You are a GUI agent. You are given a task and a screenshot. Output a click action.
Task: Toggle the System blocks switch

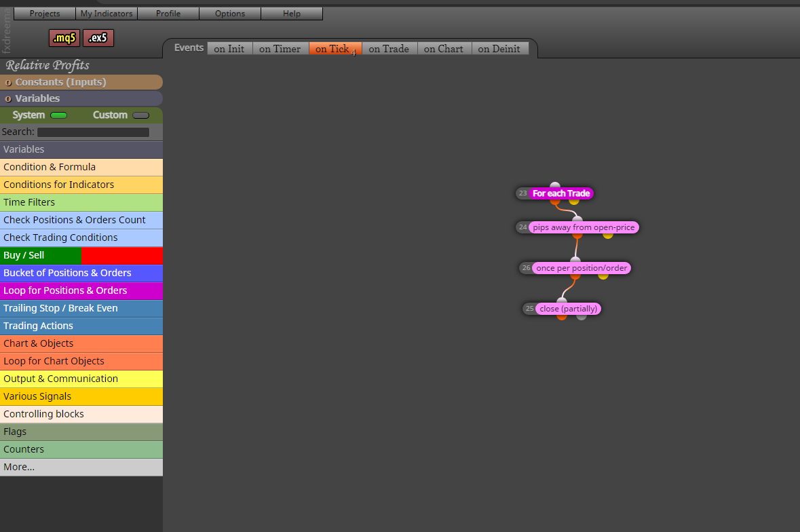click(x=58, y=115)
